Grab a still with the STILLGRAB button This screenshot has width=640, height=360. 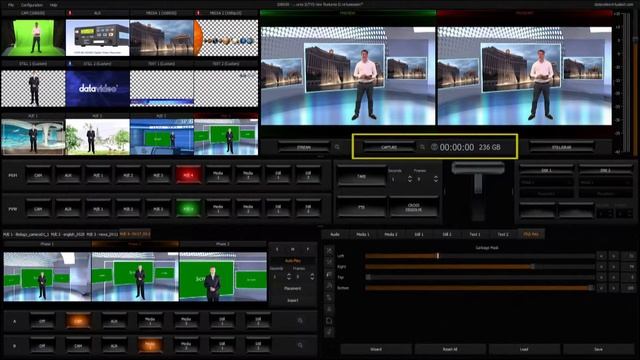click(x=562, y=147)
